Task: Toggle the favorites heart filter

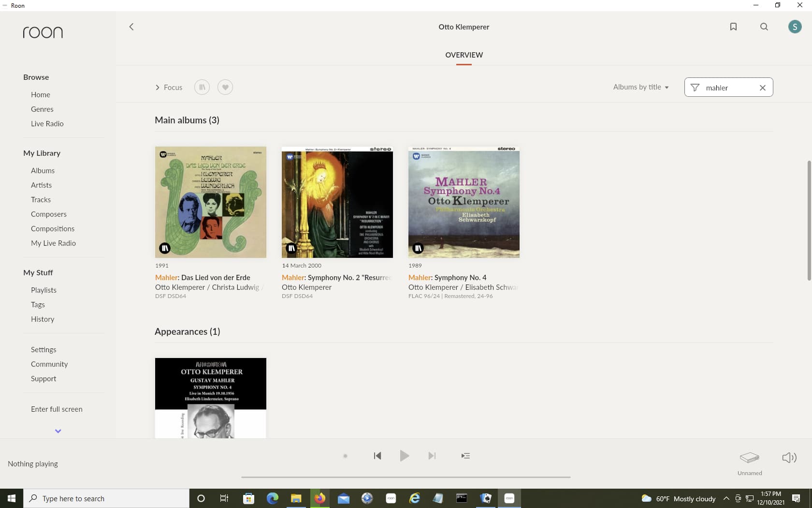Action: 225,87
